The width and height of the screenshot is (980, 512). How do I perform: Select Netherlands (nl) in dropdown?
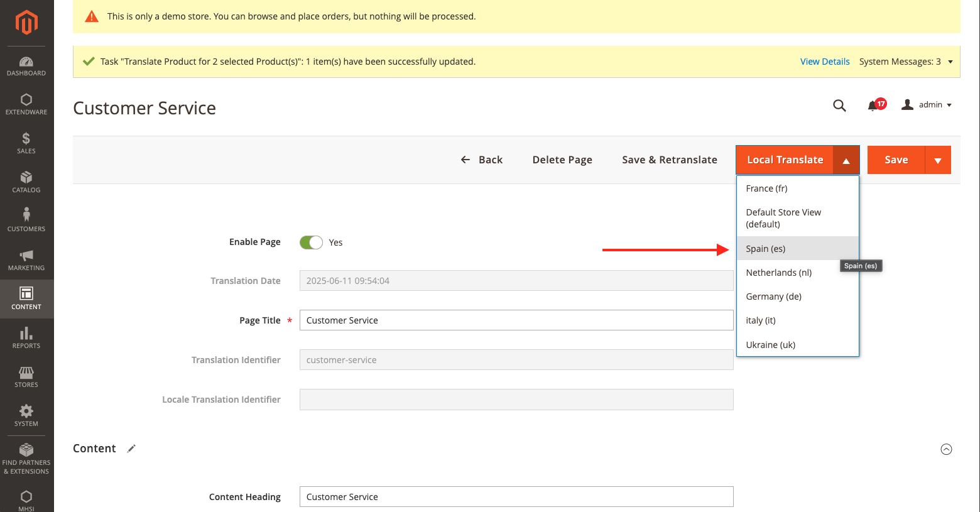coord(778,273)
